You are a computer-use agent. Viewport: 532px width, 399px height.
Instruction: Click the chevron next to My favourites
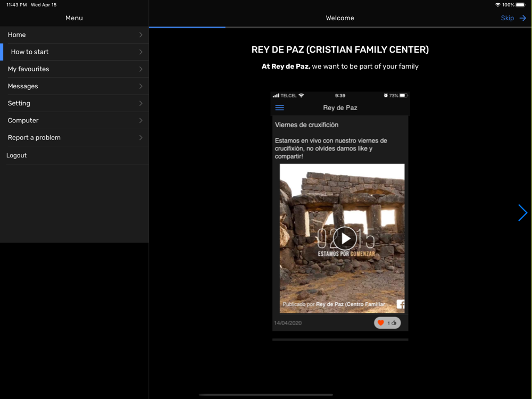coord(141,69)
